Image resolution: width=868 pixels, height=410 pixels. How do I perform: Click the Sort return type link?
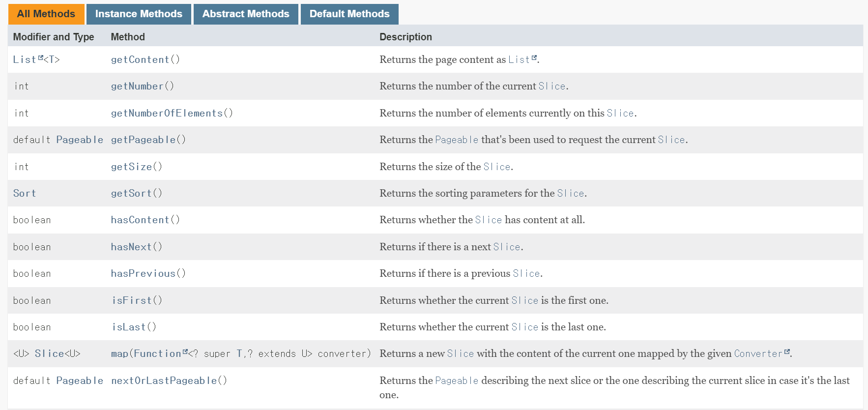[25, 193]
